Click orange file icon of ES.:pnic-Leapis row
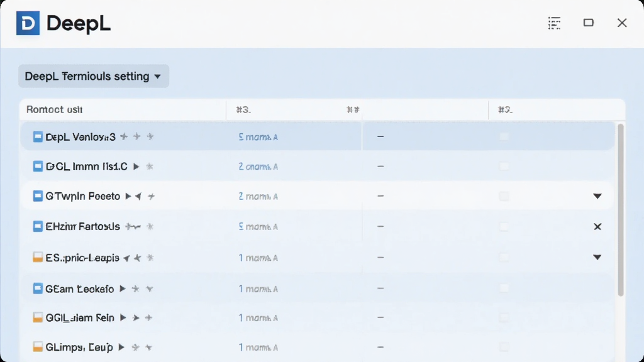This screenshot has width=644, height=362. [x=38, y=257]
